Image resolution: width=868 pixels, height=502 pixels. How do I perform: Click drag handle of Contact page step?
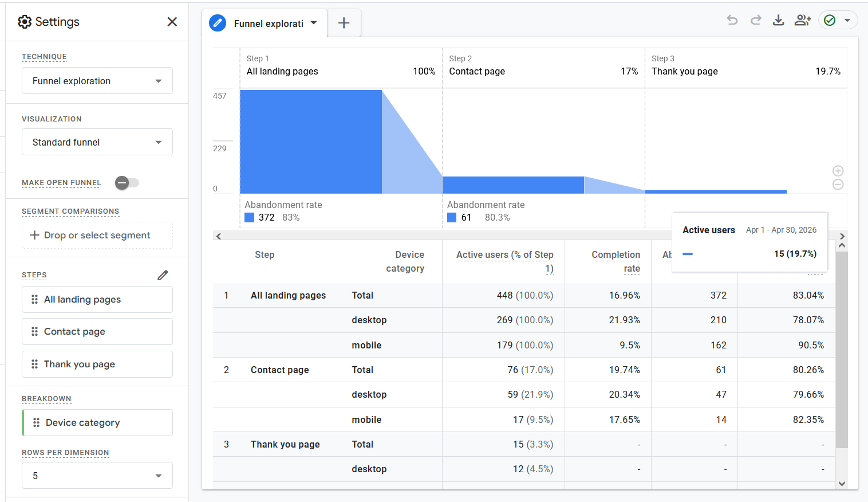(34, 331)
